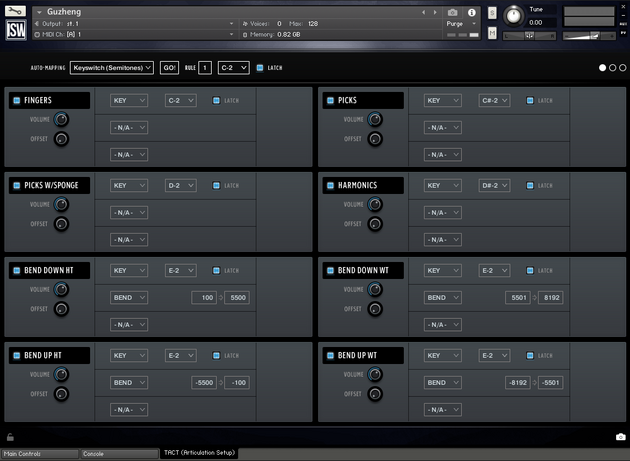This screenshot has width=630, height=461.
Task: Expand the Guzheng instrument name dropdown arrow
Action: 39,12
